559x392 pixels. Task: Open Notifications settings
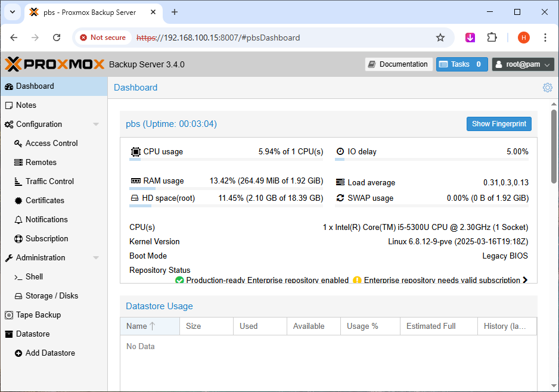click(x=54, y=219)
